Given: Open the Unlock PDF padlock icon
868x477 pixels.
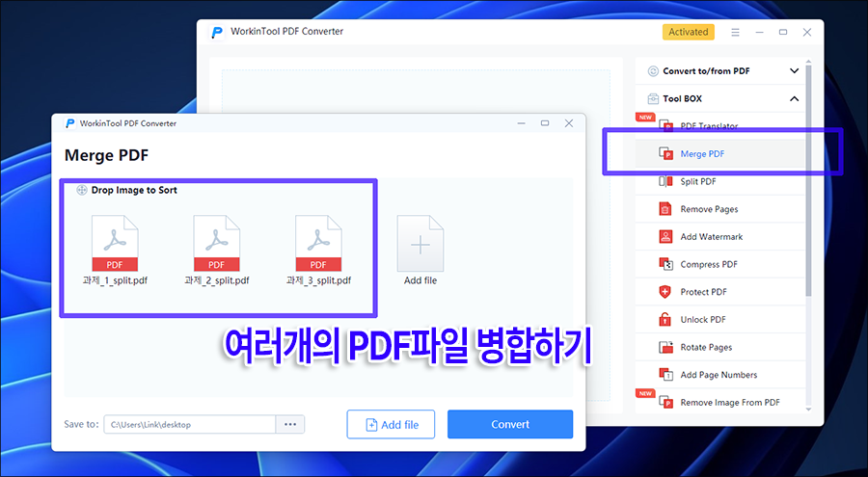Looking at the screenshot, I should (x=665, y=320).
